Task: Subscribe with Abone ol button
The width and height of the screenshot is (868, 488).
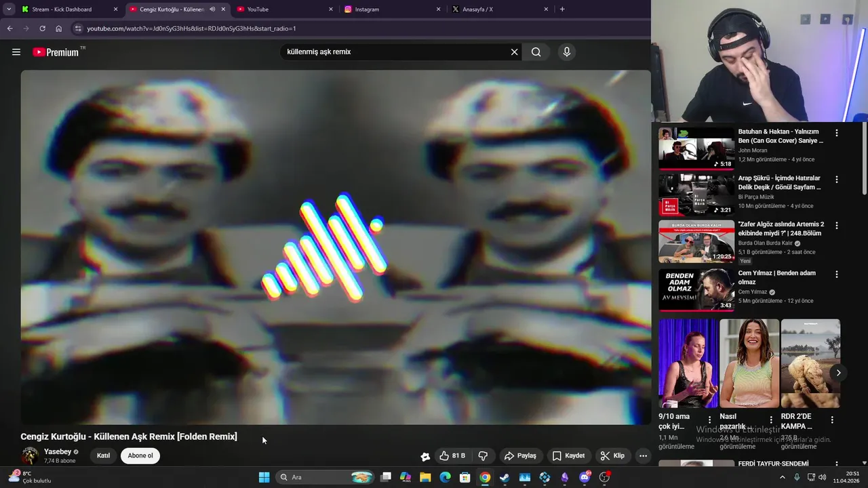Action: (140, 455)
